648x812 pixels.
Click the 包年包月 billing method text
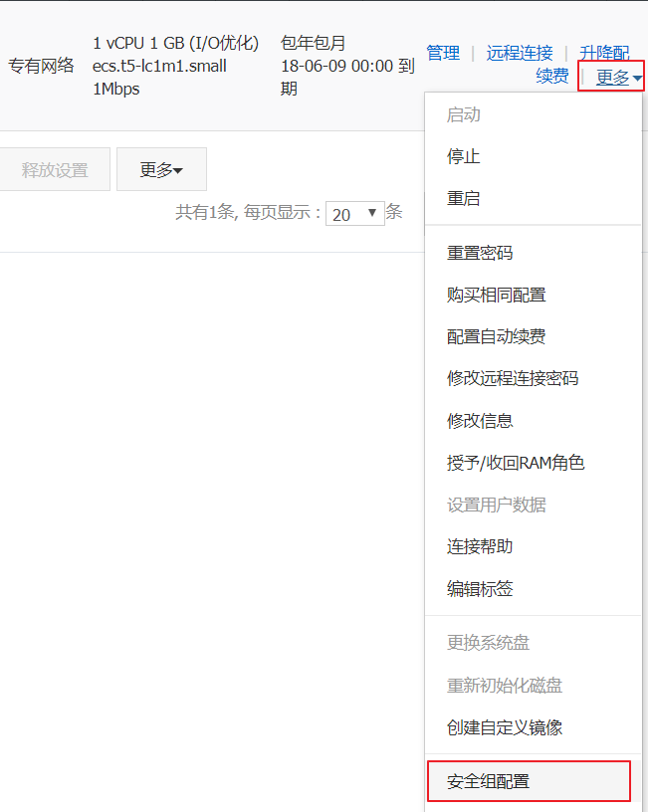click(313, 43)
